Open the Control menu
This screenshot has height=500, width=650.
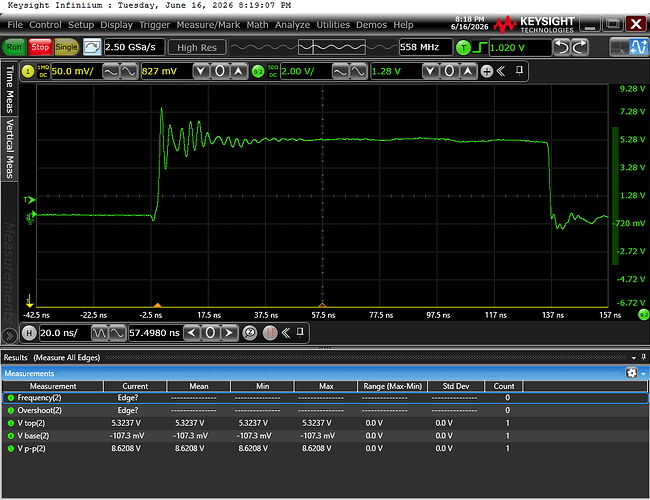pyautogui.click(x=45, y=25)
